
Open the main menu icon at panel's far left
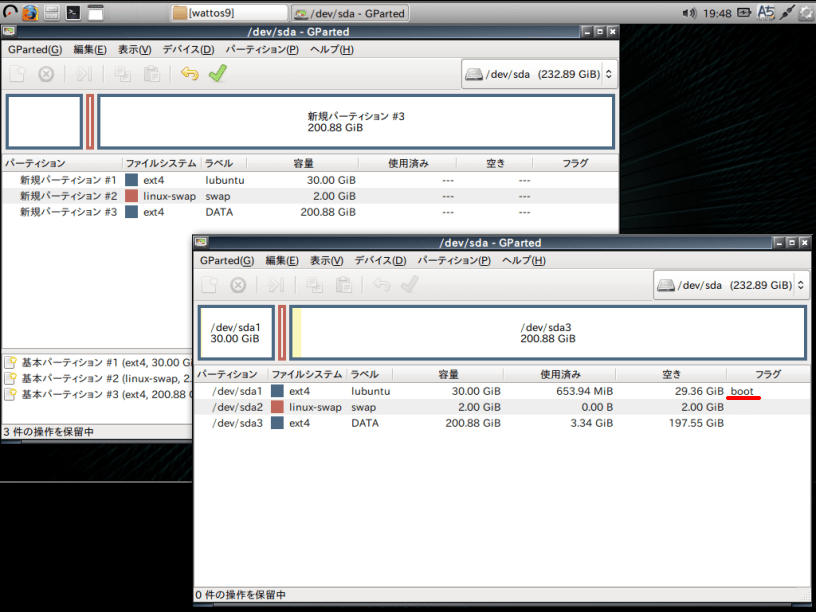click(10, 11)
